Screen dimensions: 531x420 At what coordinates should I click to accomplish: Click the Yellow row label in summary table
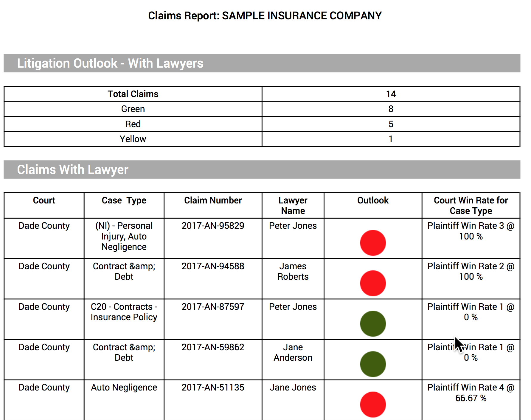(x=133, y=139)
